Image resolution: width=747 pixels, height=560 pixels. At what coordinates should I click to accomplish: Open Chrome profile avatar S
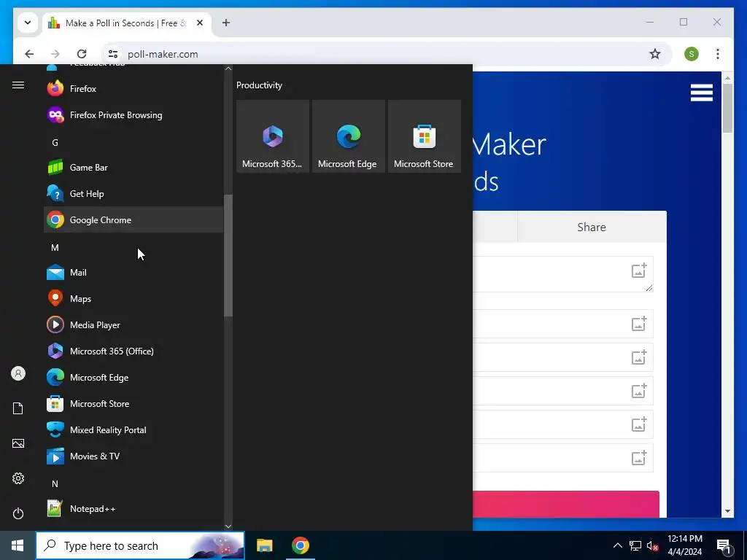[x=692, y=54]
